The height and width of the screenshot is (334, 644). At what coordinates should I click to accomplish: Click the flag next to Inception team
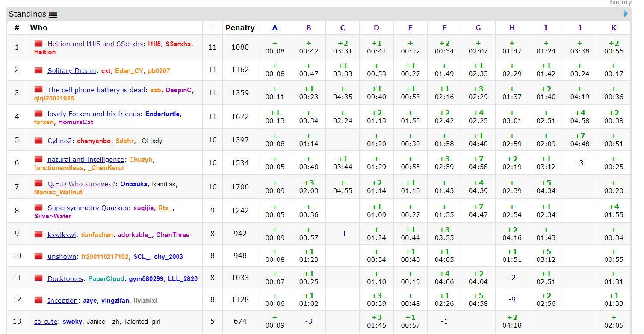click(39, 300)
